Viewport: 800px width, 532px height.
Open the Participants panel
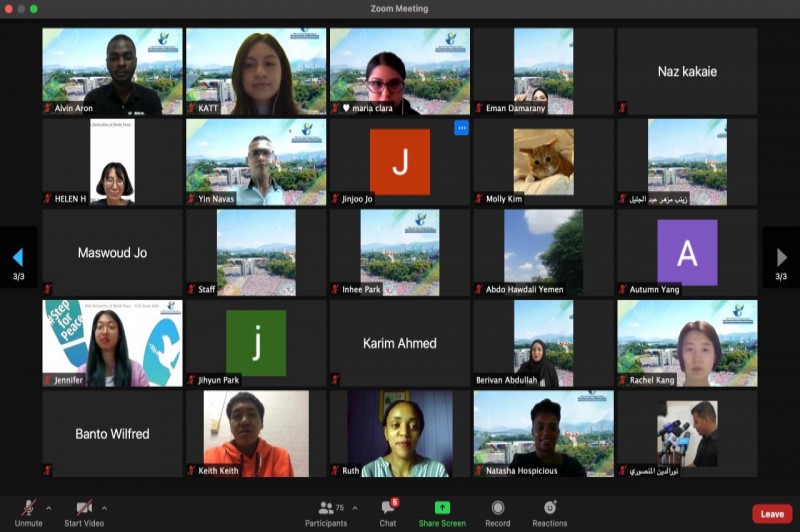pyautogui.click(x=326, y=509)
